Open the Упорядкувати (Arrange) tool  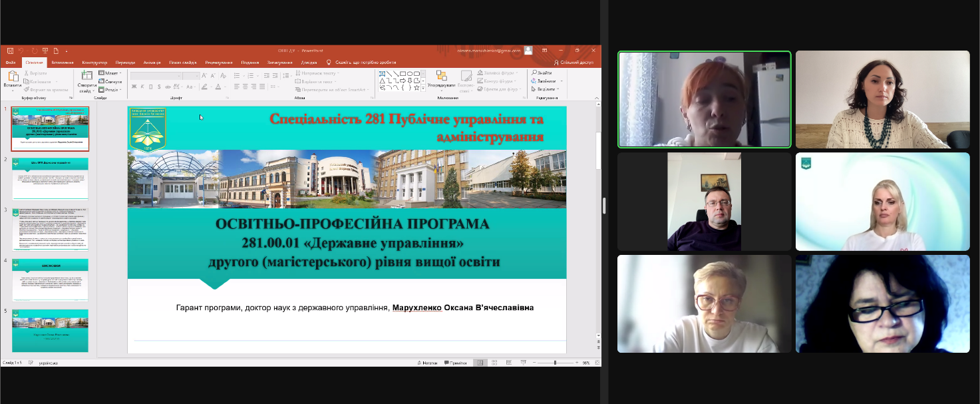(x=441, y=79)
